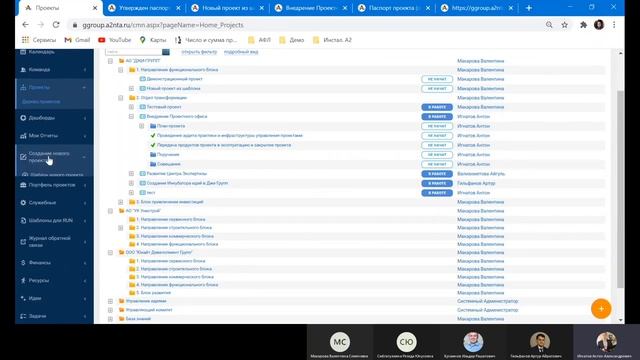Click the vertical page scrollbar
Viewport: 640px width, 360px height.
pos(620,189)
